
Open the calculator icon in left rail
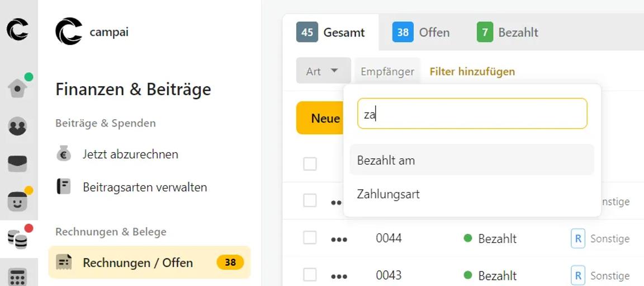pos(18,276)
